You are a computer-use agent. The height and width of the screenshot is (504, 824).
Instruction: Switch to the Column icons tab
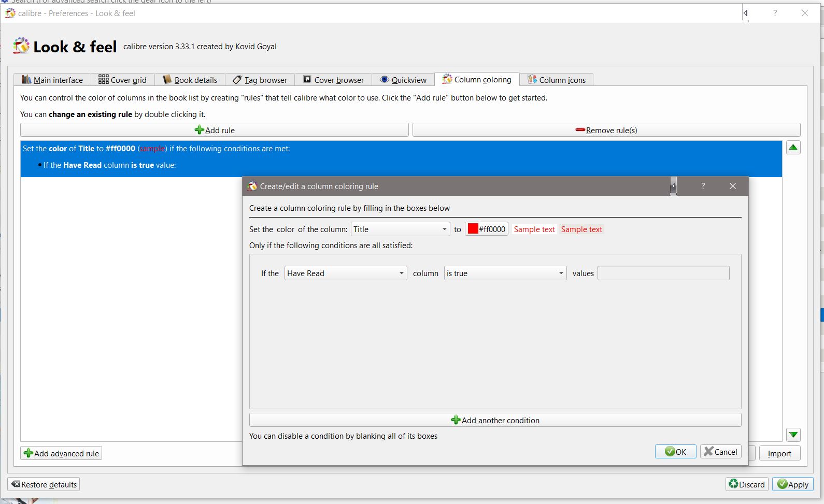click(x=557, y=80)
